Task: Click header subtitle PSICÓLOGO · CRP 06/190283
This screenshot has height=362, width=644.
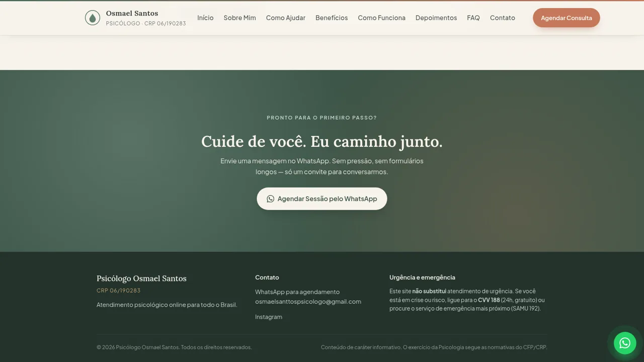Action: pyautogui.click(x=146, y=24)
